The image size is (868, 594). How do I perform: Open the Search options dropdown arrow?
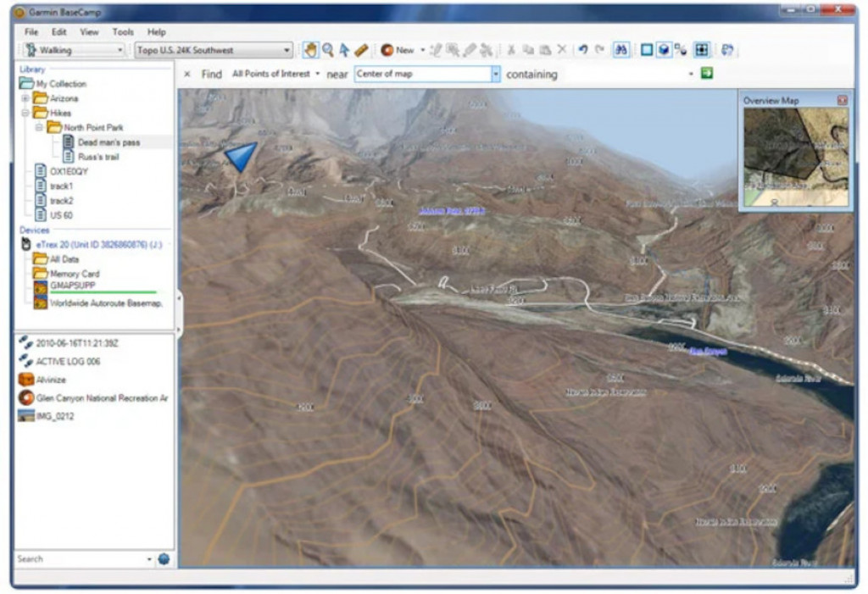[149, 559]
